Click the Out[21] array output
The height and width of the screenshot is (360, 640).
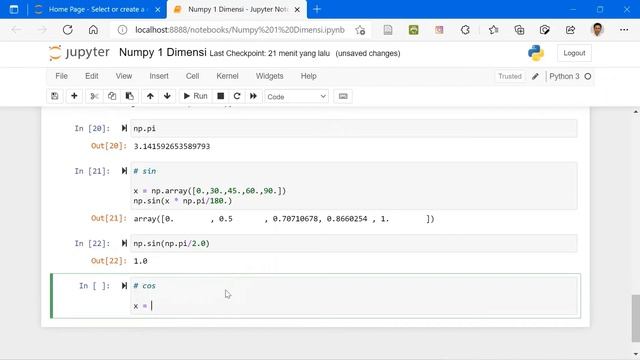(x=284, y=219)
